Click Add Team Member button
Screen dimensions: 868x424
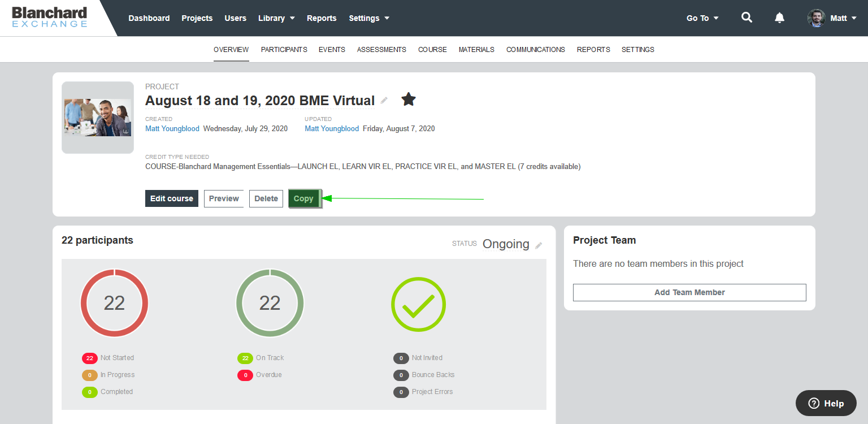tap(689, 292)
